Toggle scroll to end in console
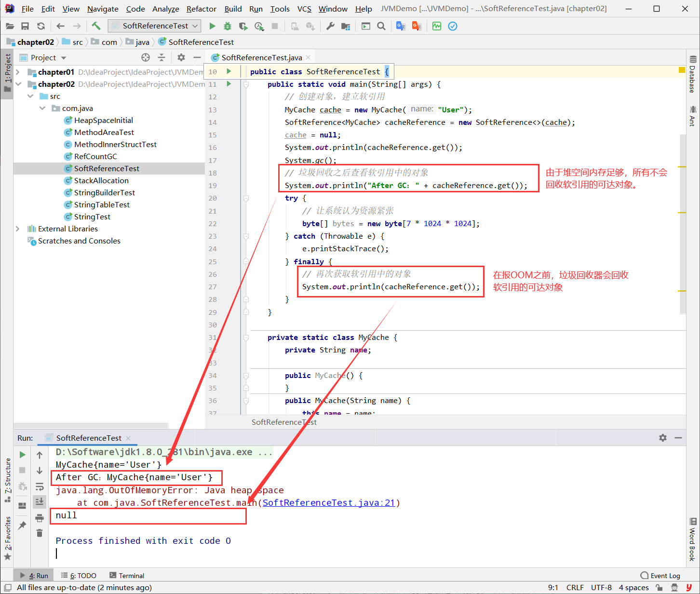 [x=40, y=502]
